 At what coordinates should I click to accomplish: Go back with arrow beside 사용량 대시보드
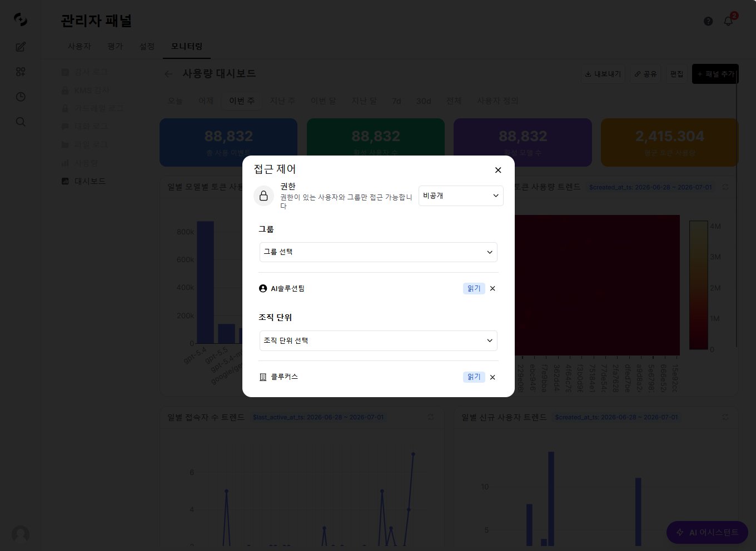click(168, 74)
